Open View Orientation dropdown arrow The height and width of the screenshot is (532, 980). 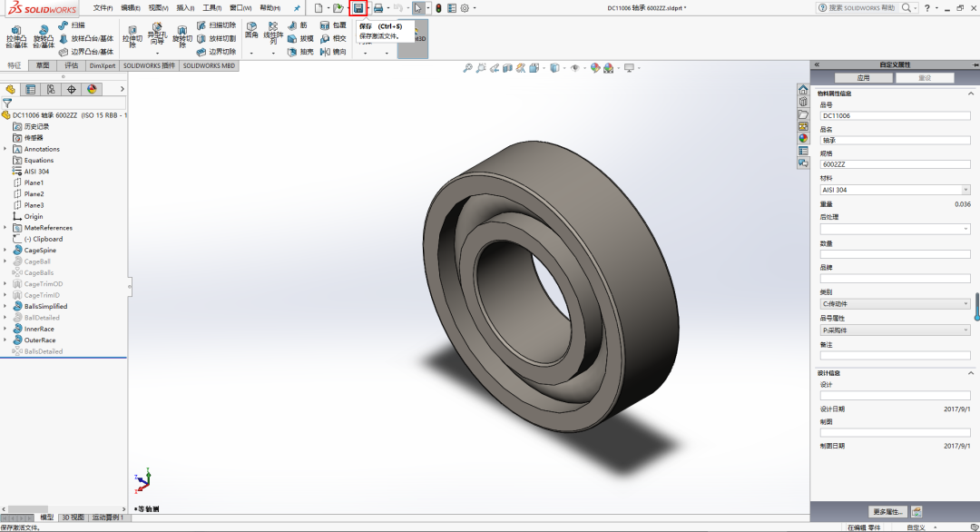pos(544,68)
